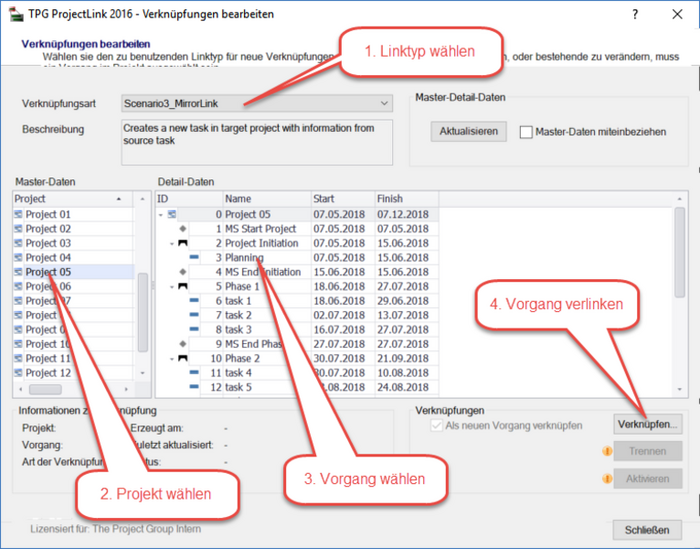Select Project 12 in master list
Screen dimensions: 700x549
pyautogui.click(x=48, y=373)
